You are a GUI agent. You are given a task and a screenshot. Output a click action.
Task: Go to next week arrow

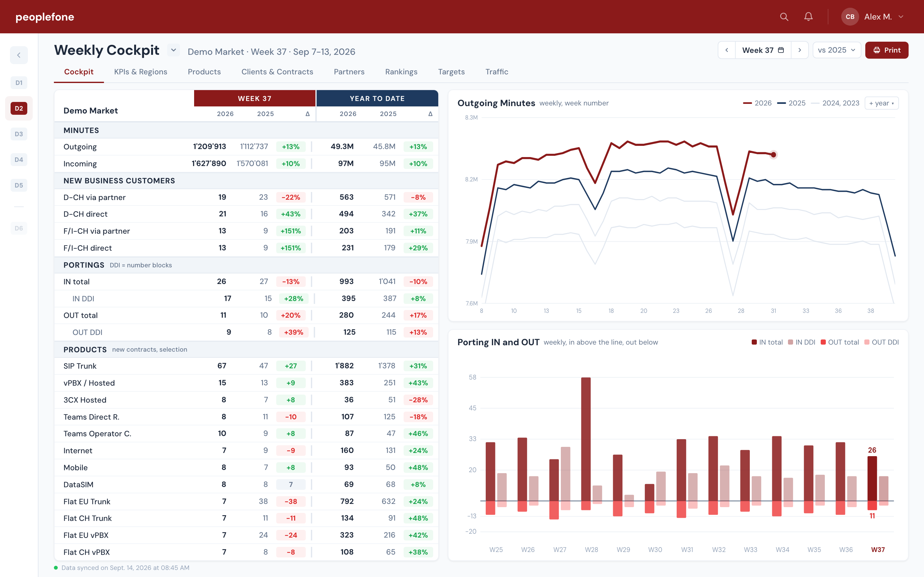point(800,50)
